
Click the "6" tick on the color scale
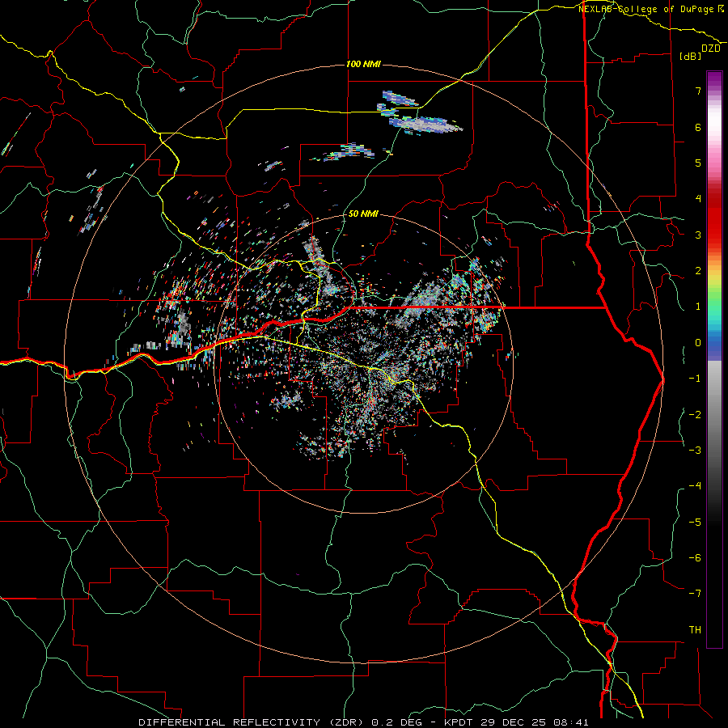tap(698, 127)
